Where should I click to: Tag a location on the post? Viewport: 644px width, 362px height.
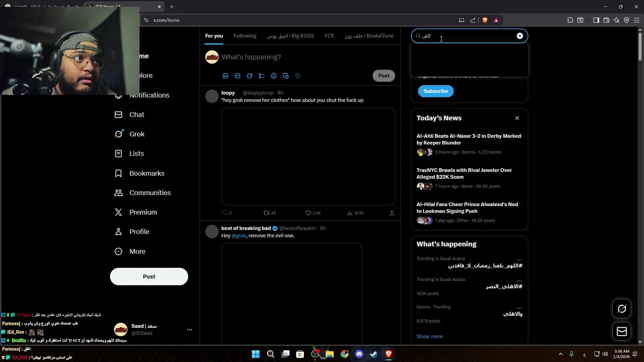tap(298, 76)
